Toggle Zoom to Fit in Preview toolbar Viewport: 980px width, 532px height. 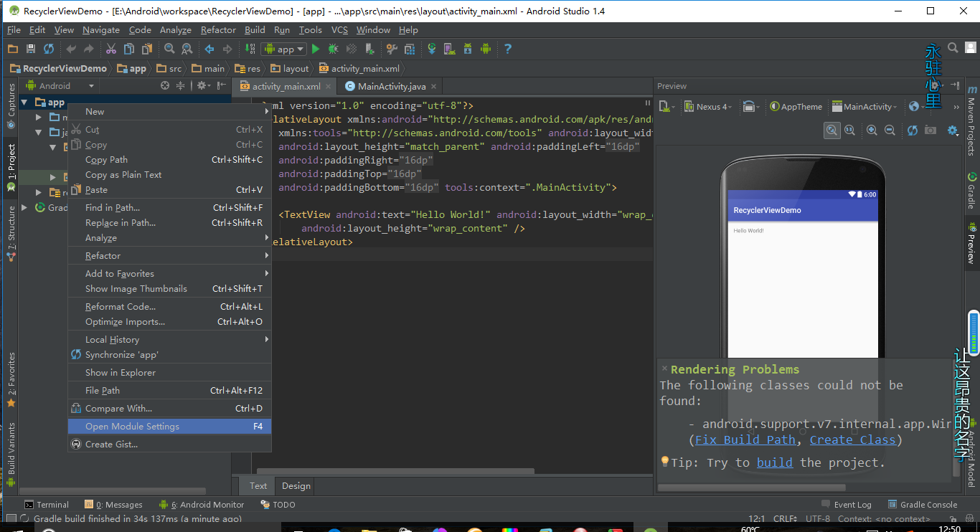click(831, 130)
